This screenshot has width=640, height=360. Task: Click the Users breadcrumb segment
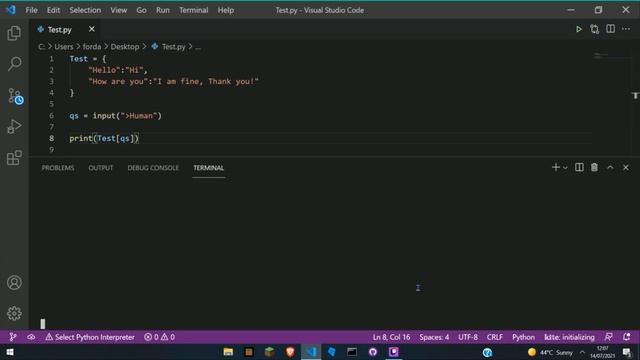tap(64, 47)
